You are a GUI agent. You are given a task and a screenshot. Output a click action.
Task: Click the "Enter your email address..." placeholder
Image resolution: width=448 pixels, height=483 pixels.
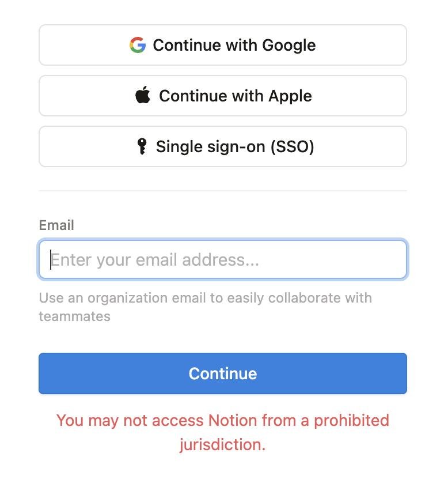(x=155, y=260)
